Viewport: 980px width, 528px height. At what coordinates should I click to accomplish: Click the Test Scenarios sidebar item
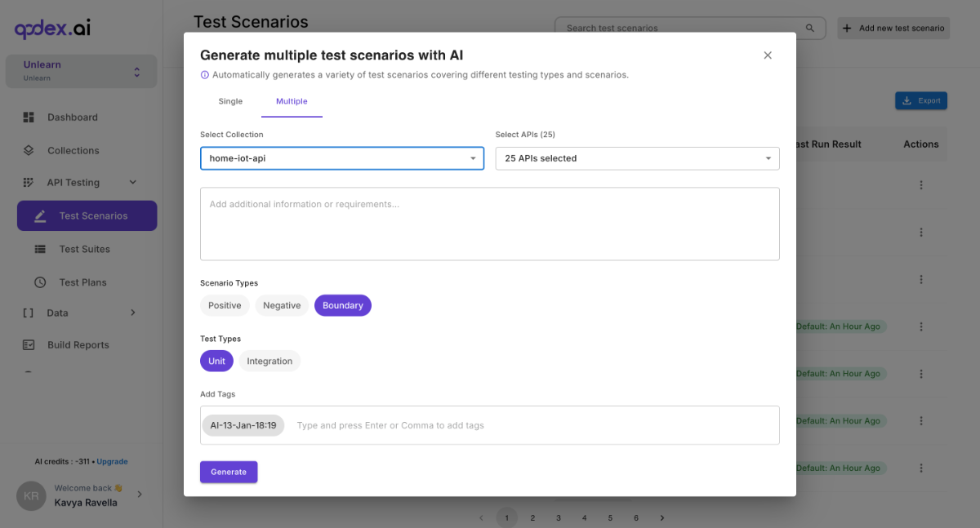pos(87,215)
